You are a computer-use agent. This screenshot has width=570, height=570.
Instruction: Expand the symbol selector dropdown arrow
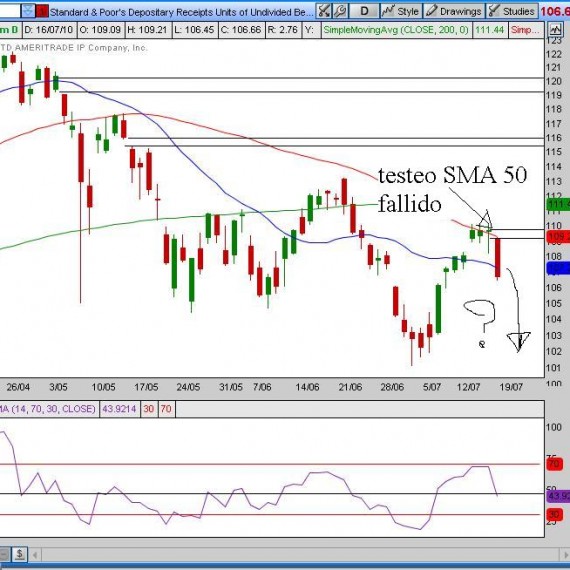pyautogui.click(x=28, y=11)
